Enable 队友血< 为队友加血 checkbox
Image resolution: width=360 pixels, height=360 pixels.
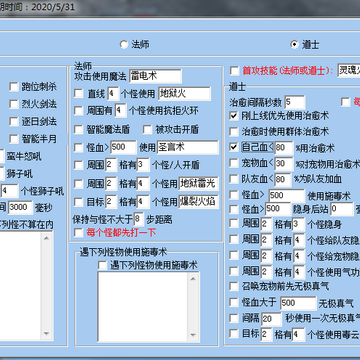(x=234, y=179)
